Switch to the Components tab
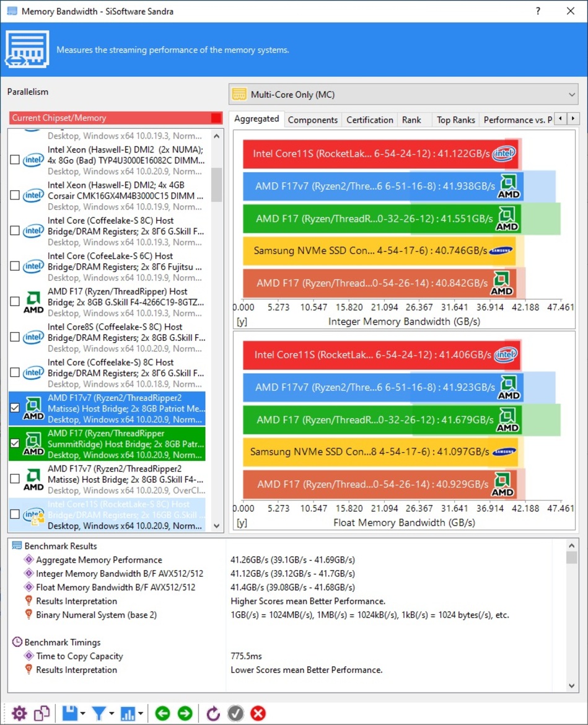Image resolution: width=588 pixels, height=725 pixels. coord(312,120)
